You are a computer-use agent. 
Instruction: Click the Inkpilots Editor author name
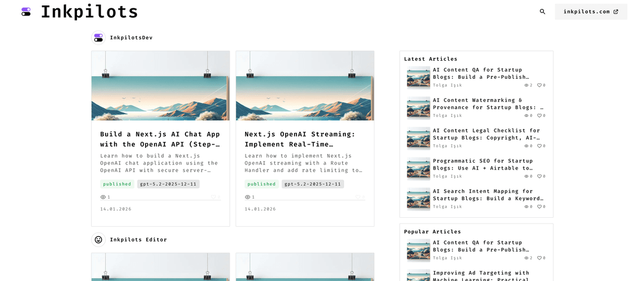click(x=138, y=240)
